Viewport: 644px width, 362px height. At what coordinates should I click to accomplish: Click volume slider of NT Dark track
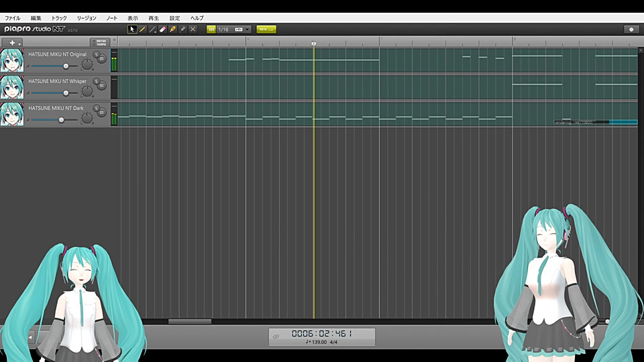61,120
